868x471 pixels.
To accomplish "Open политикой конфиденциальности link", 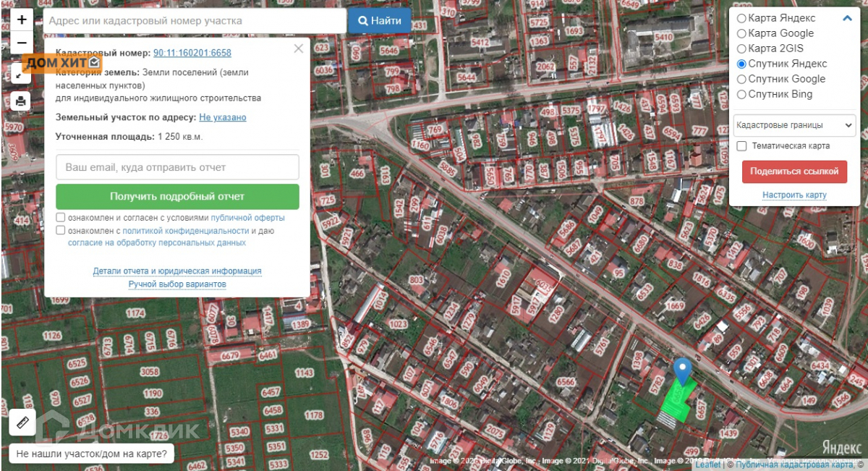I will point(186,231).
